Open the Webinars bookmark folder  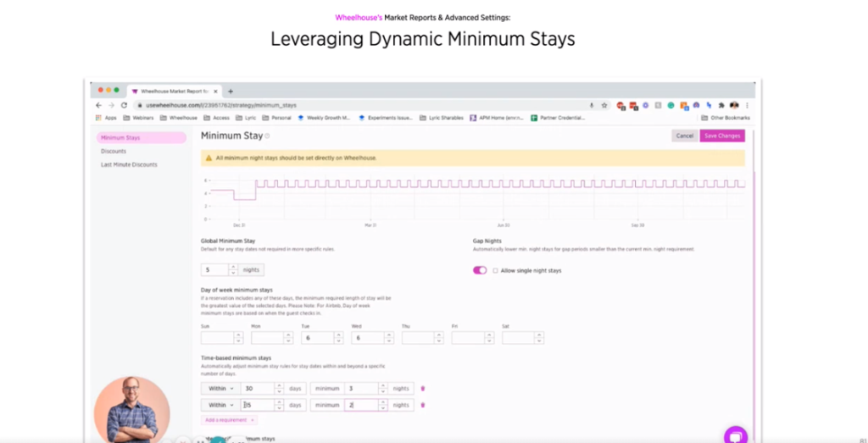tap(138, 118)
